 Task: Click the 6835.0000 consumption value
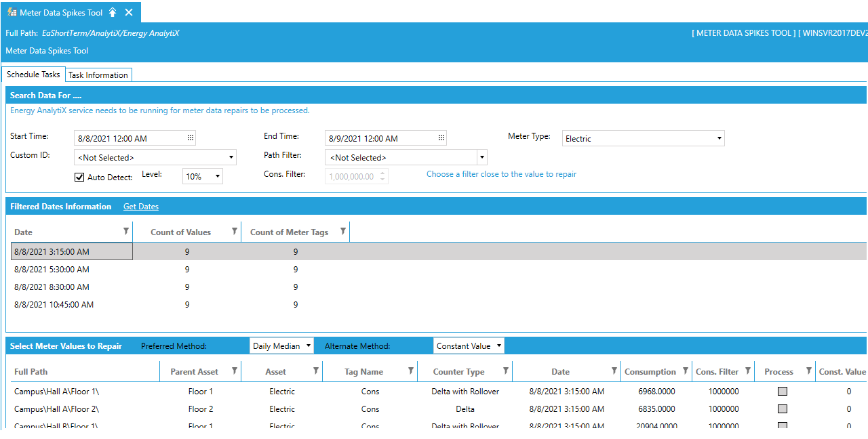[x=656, y=409]
